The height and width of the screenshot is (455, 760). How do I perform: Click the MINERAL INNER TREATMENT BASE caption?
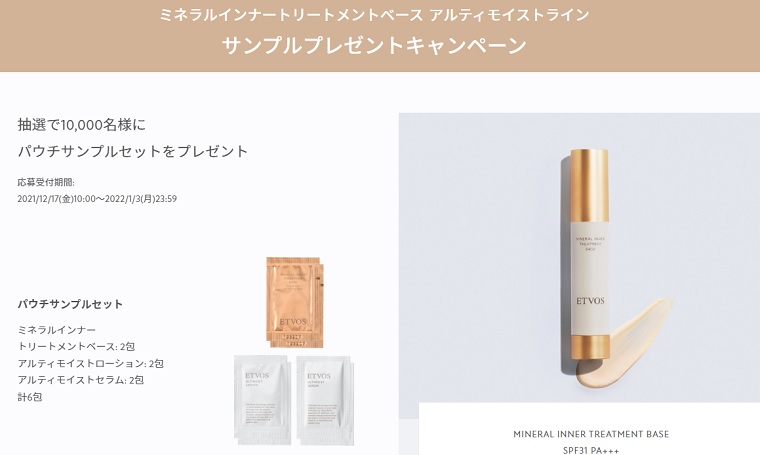[591, 434]
